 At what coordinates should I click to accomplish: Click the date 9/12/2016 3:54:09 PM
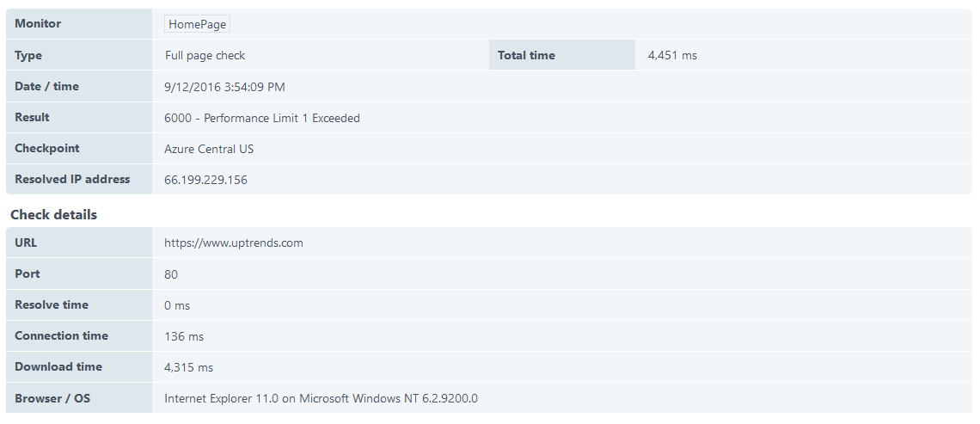pos(224,87)
